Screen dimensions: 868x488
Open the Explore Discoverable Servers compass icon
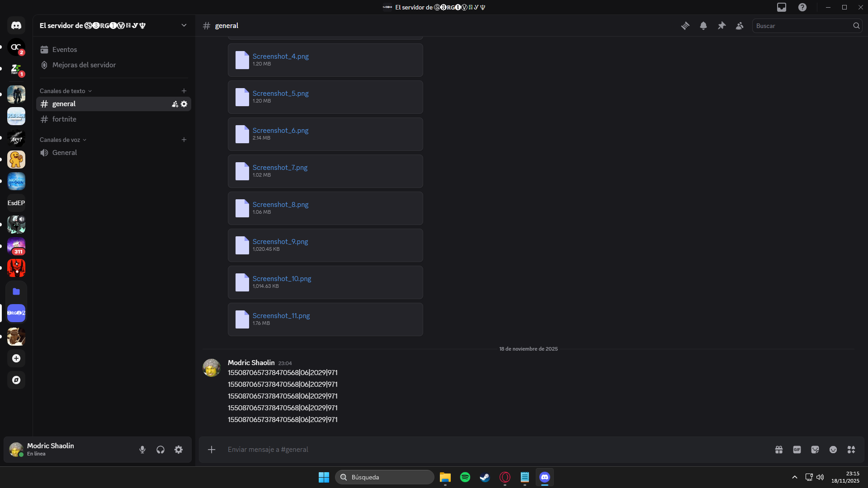16,380
